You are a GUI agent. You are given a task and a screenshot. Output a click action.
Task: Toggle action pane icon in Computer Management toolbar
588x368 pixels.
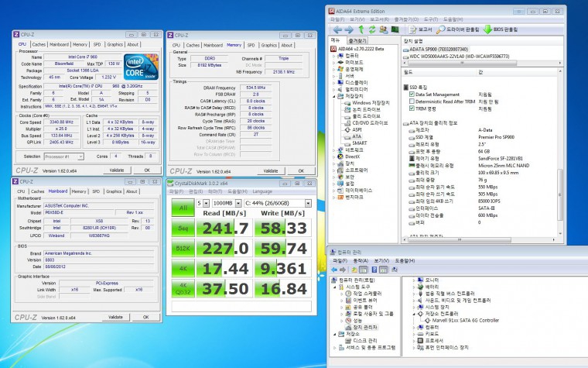[x=383, y=270]
